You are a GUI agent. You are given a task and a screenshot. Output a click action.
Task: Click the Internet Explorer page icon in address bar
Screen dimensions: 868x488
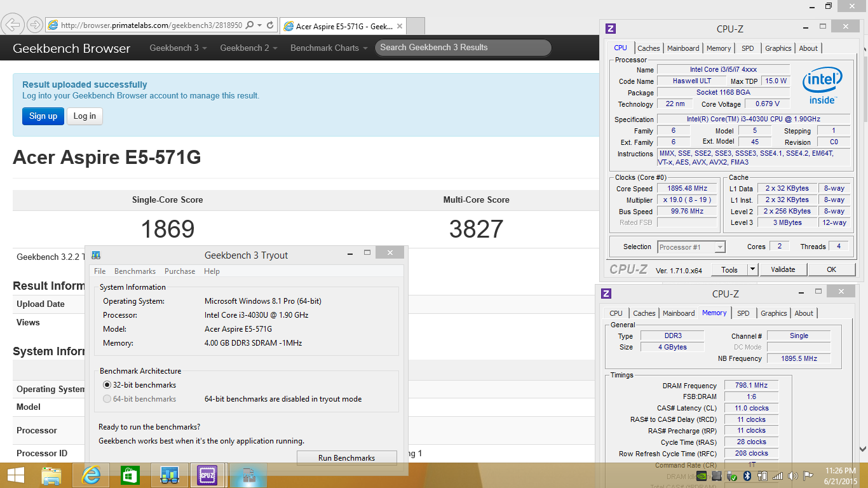point(53,25)
